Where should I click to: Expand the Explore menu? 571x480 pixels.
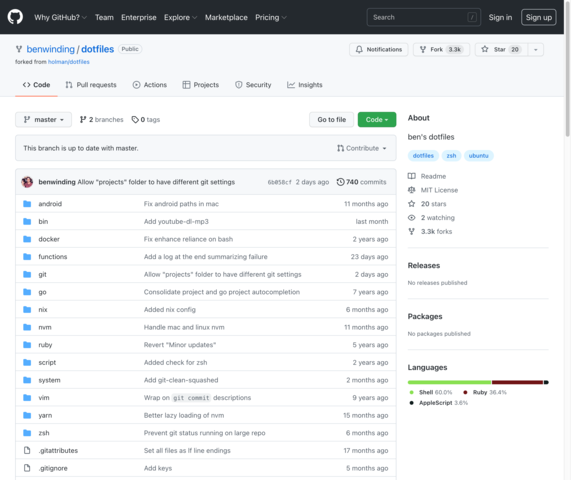point(180,17)
